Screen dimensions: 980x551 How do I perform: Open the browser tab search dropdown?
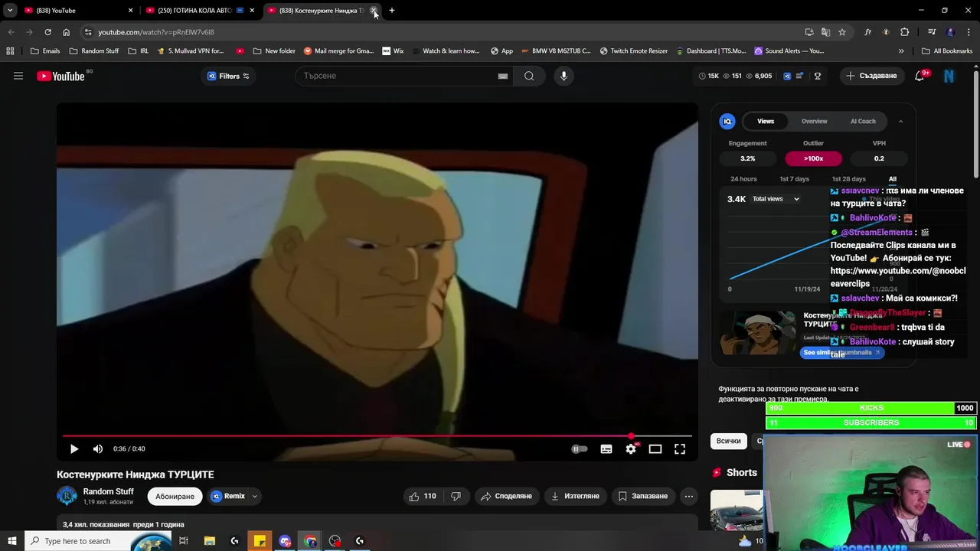tap(10, 11)
